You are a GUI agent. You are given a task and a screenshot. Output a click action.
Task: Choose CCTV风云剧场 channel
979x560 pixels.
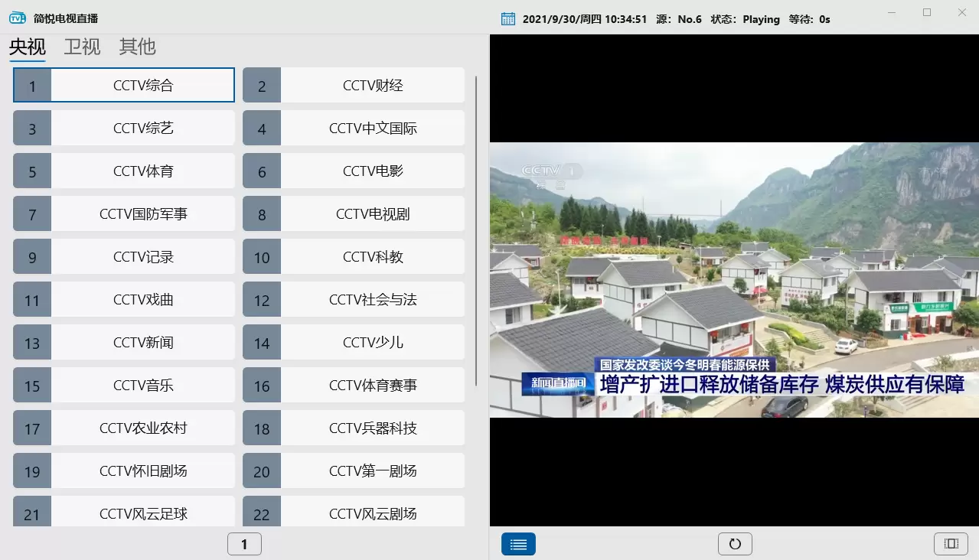(354, 511)
